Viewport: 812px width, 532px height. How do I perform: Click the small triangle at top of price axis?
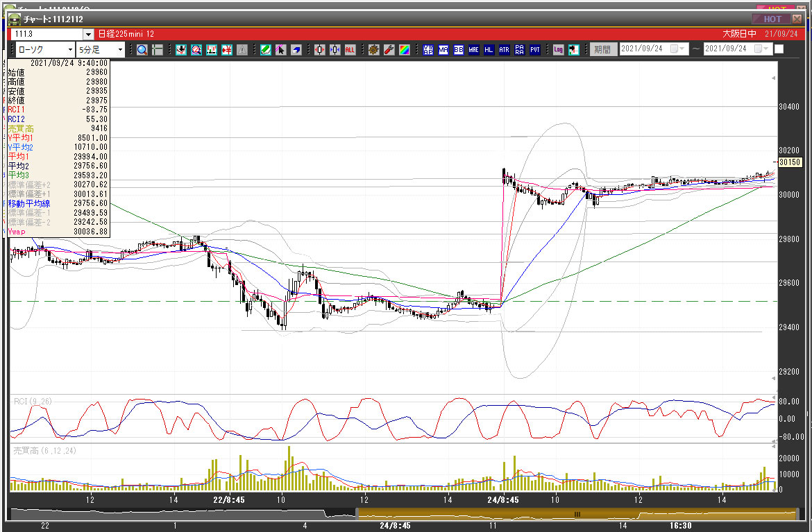pos(774,78)
